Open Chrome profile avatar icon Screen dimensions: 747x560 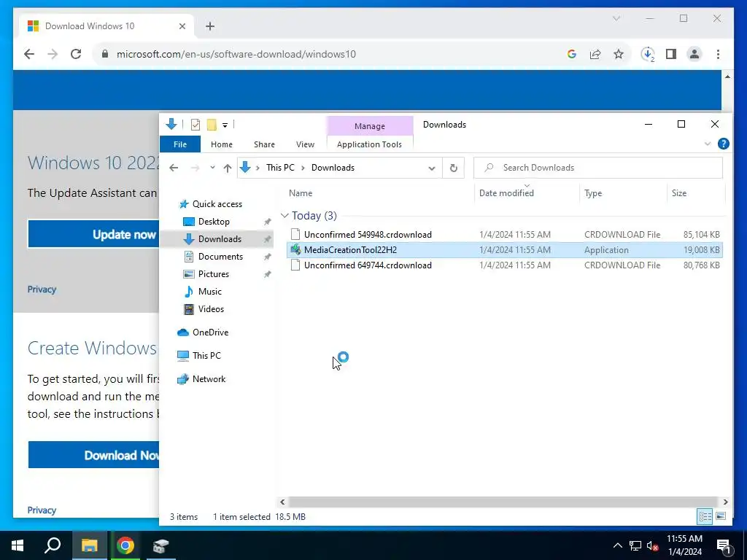coord(694,54)
